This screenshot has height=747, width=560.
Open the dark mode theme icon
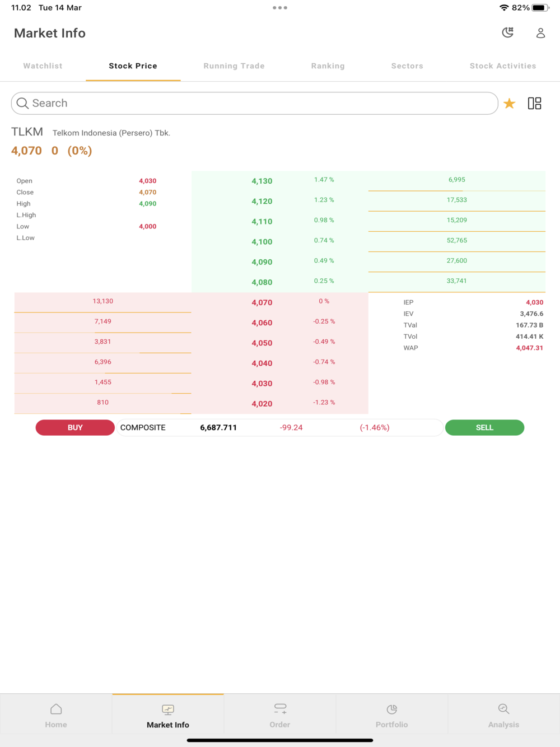508,32
